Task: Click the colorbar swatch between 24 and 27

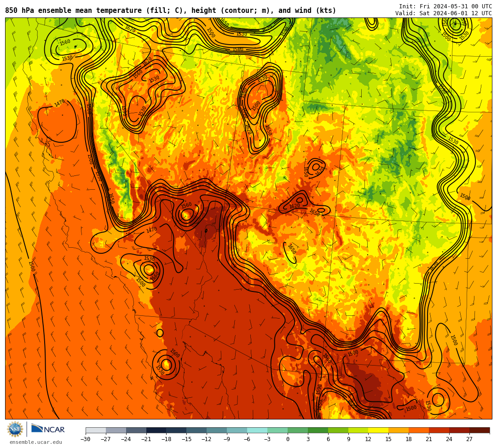Action: click(459, 430)
